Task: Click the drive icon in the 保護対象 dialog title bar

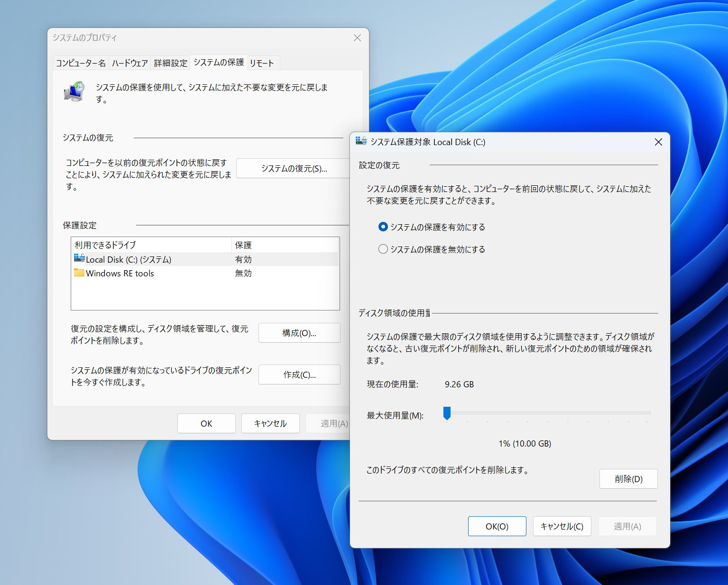Action: tap(362, 141)
